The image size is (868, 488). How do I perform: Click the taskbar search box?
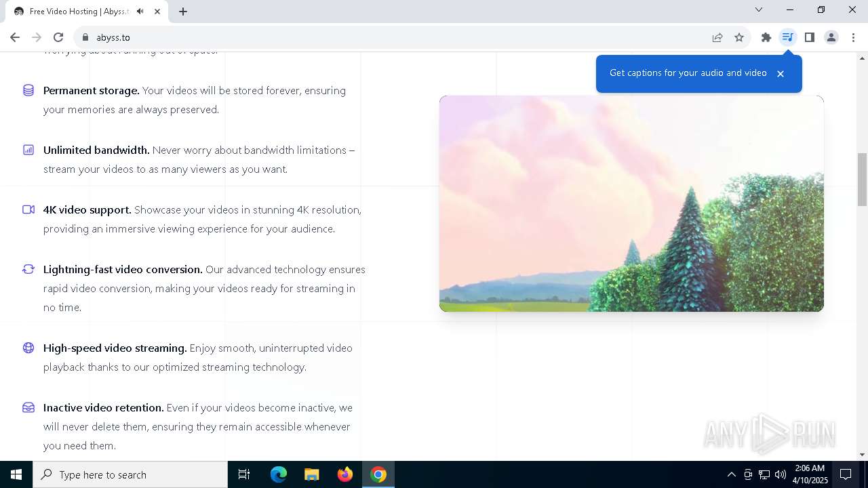click(130, 474)
